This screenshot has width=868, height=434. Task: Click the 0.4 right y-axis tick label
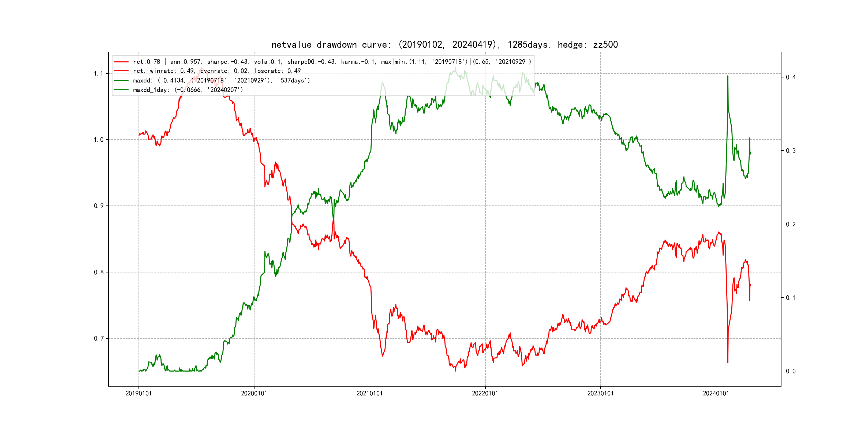pyautogui.click(x=791, y=77)
